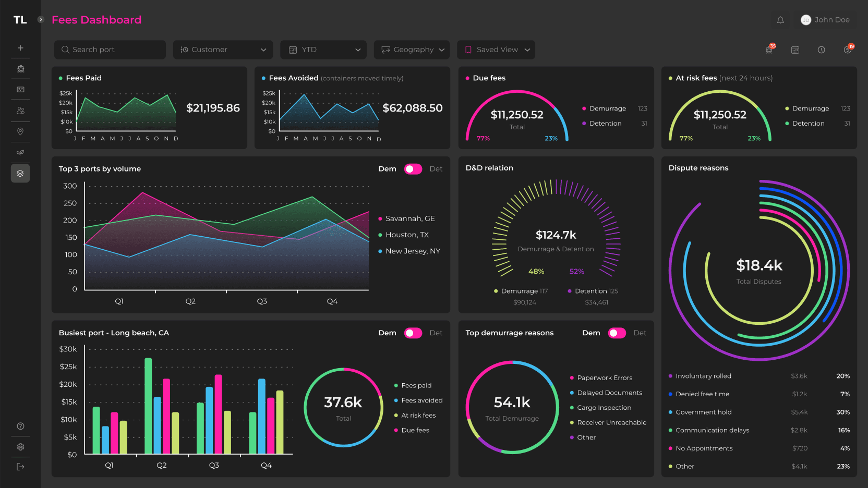Open the users group sidebar menu item
The width and height of the screenshot is (868, 488).
click(20, 111)
